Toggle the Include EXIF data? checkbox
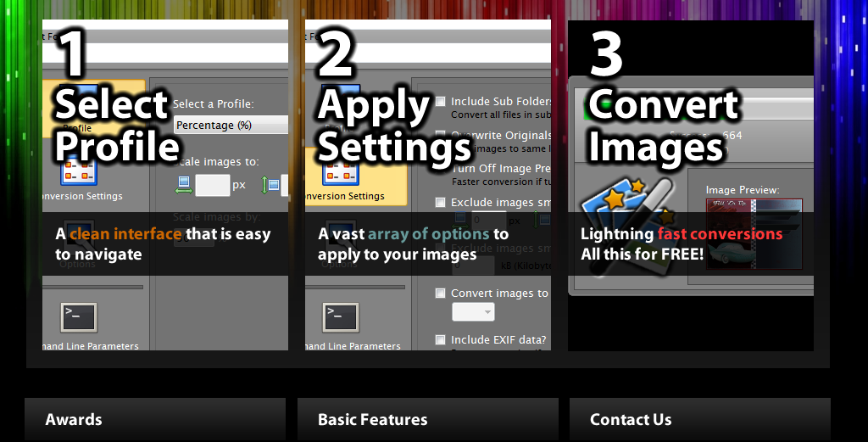 [440, 339]
